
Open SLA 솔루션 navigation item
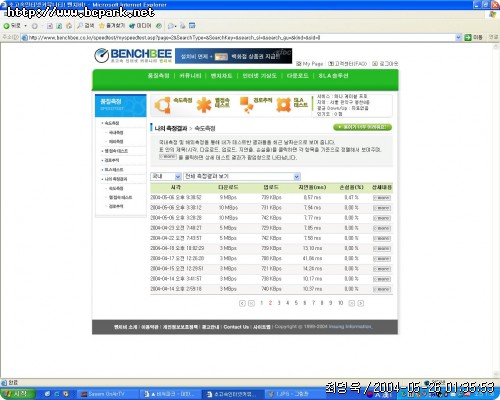point(333,76)
